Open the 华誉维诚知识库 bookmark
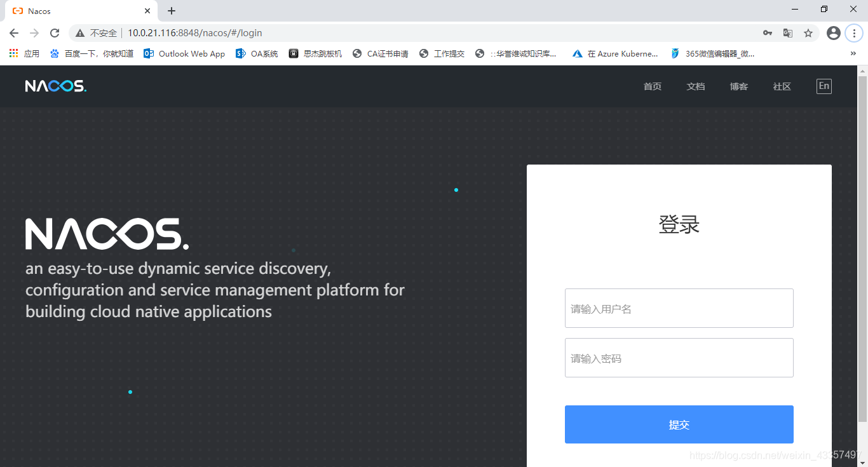The width and height of the screenshot is (868, 467). (516, 54)
